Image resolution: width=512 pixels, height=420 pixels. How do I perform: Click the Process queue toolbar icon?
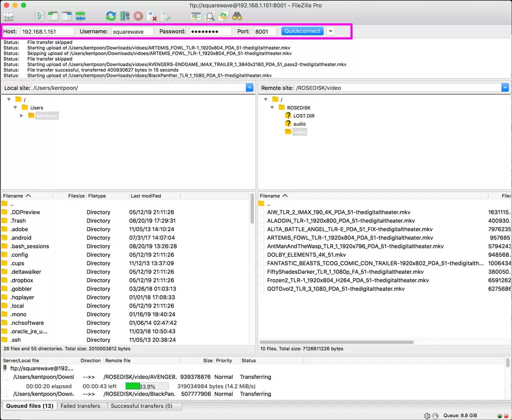coord(124,16)
